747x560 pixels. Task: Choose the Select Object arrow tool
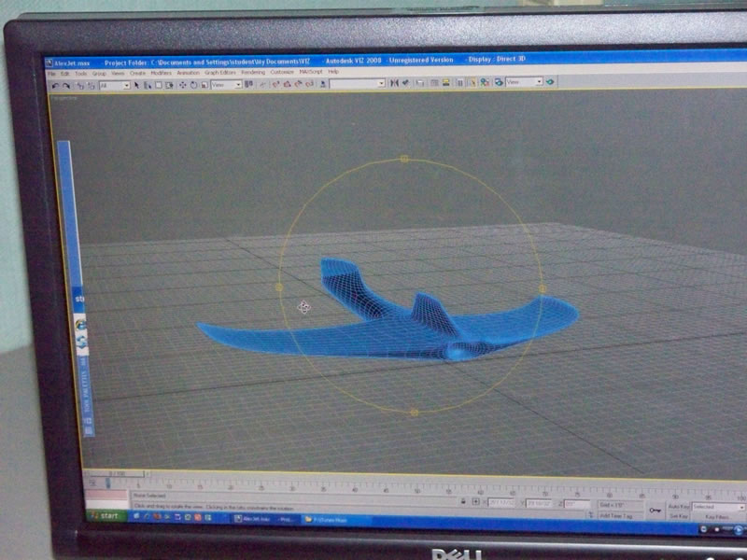136,85
